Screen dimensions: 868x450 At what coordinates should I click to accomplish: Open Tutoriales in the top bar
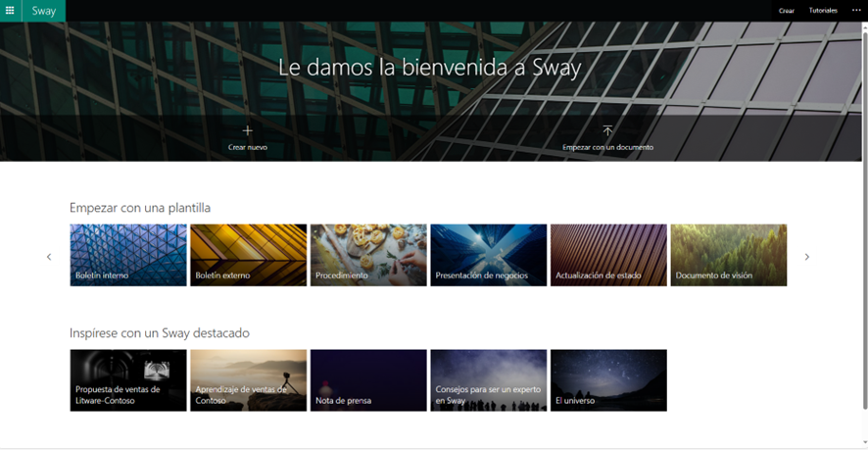[823, 11]
